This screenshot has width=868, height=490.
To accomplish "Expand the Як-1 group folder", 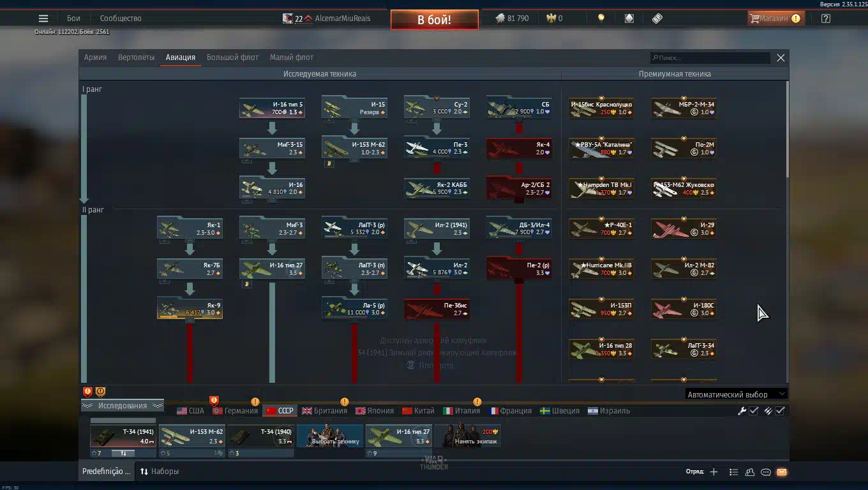I will [190, 228].
